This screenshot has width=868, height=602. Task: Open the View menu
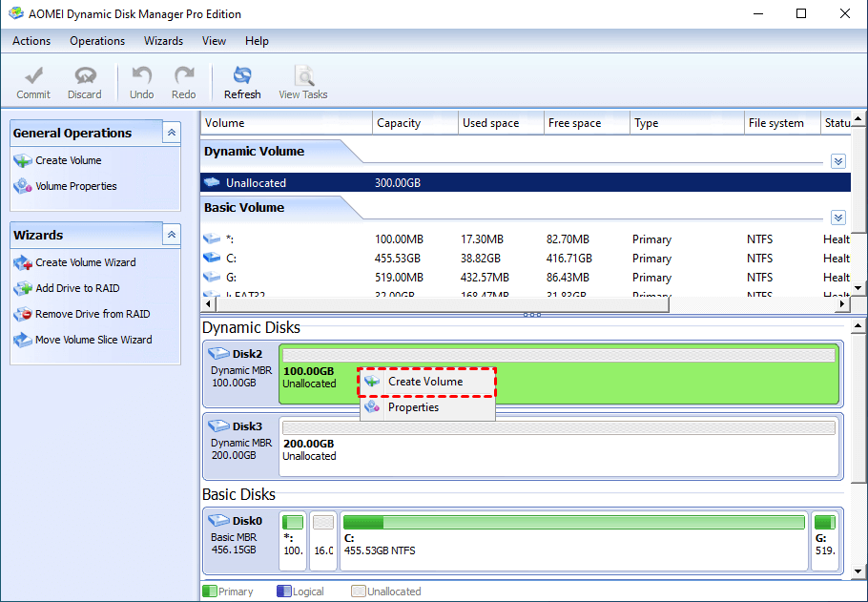tap(214, 41)
